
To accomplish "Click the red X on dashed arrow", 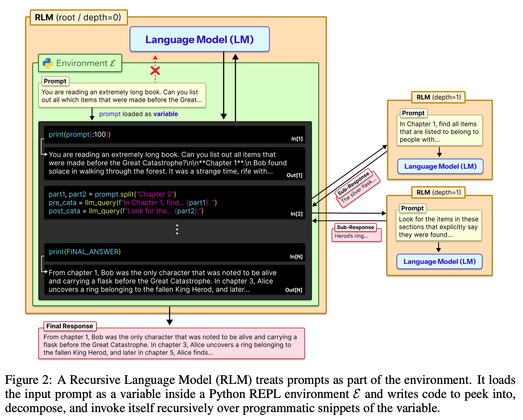I will (x=155, y=70).
